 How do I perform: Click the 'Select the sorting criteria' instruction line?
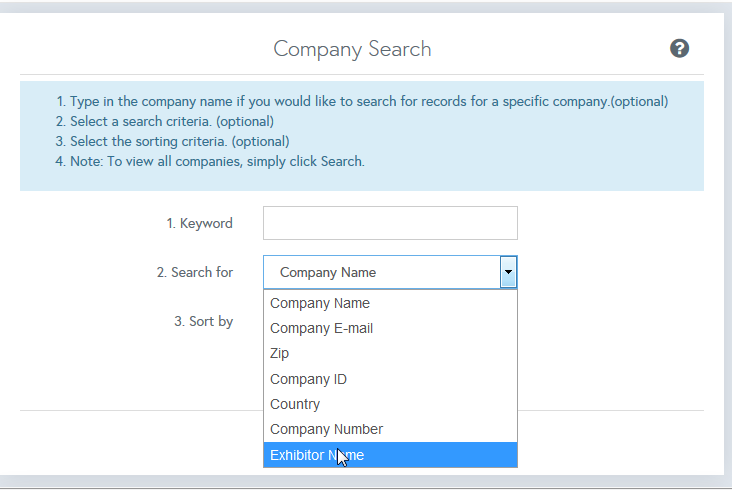coord(172,141)
